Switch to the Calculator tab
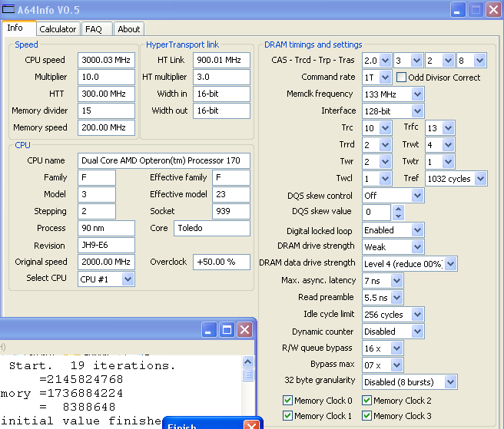Viewport: 504px width, 429px height. pyautogui.click(x=58, y=29)
